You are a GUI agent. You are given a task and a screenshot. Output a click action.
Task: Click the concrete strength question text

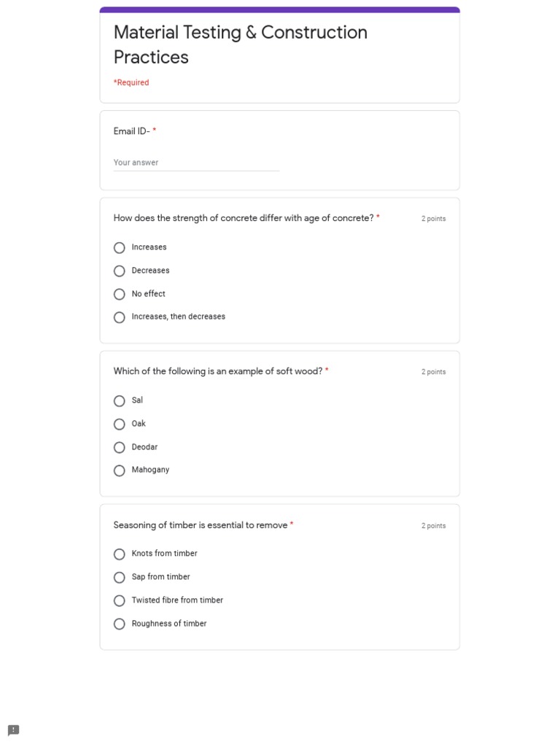244,218
